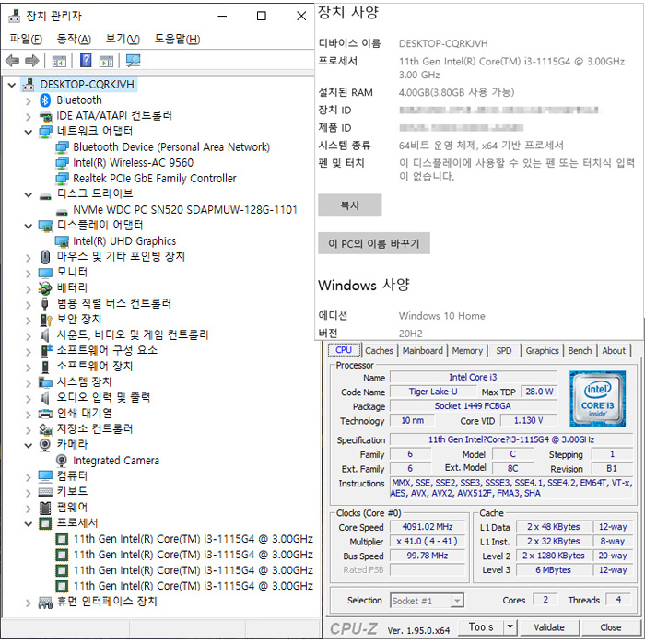Switch to the Graphics tab in CPU-Z
The image size is (645, 644).
coord(542,351)
